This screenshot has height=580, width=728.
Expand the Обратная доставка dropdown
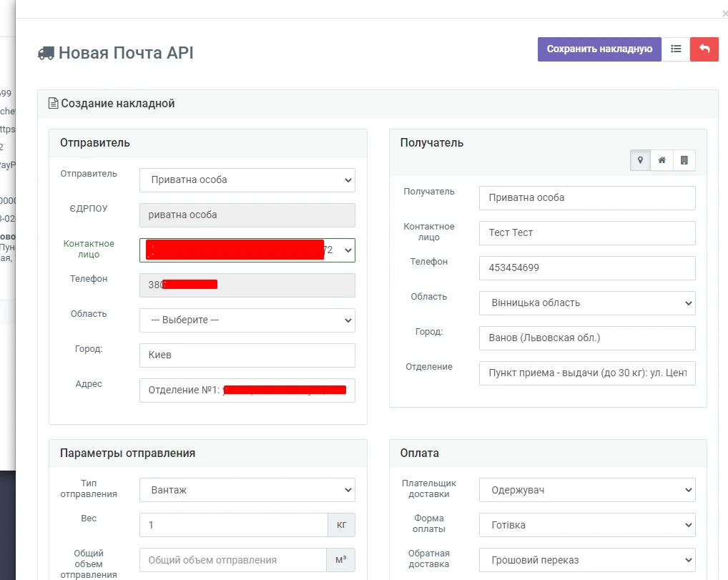pyautogui.click(x=586, y=560)
